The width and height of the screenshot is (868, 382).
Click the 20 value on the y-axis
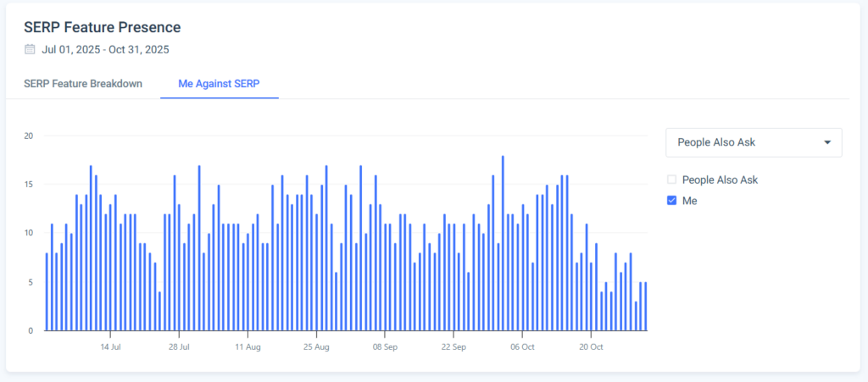(x=28, y=136)
